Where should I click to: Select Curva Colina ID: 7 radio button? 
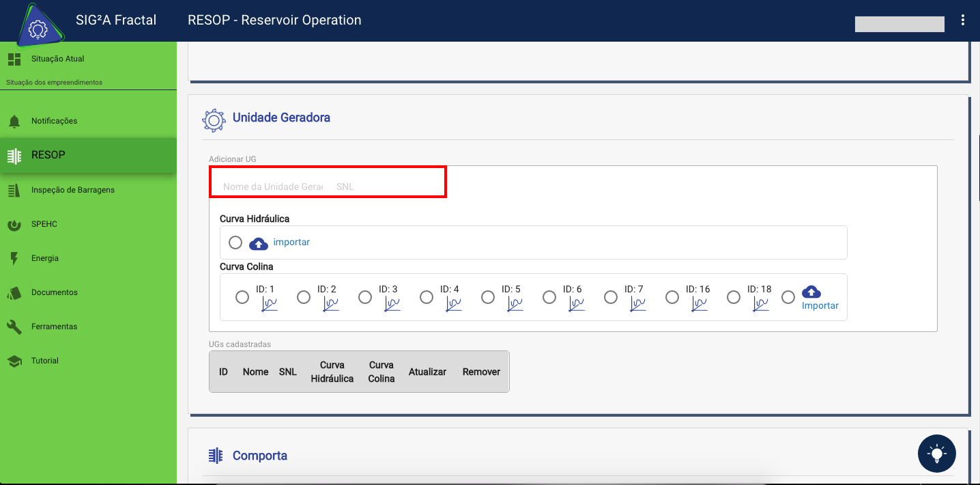[611, 297]
